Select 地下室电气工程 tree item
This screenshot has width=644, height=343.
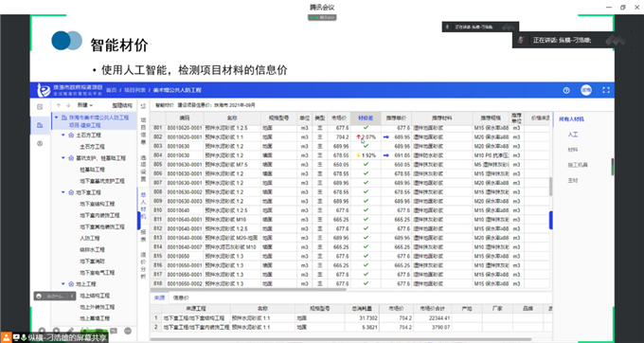(98, 273)
